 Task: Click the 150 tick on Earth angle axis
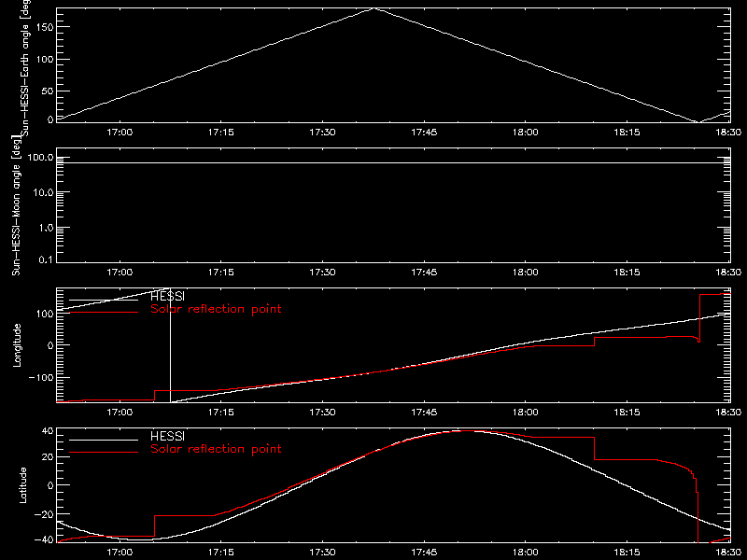point(45,27)
